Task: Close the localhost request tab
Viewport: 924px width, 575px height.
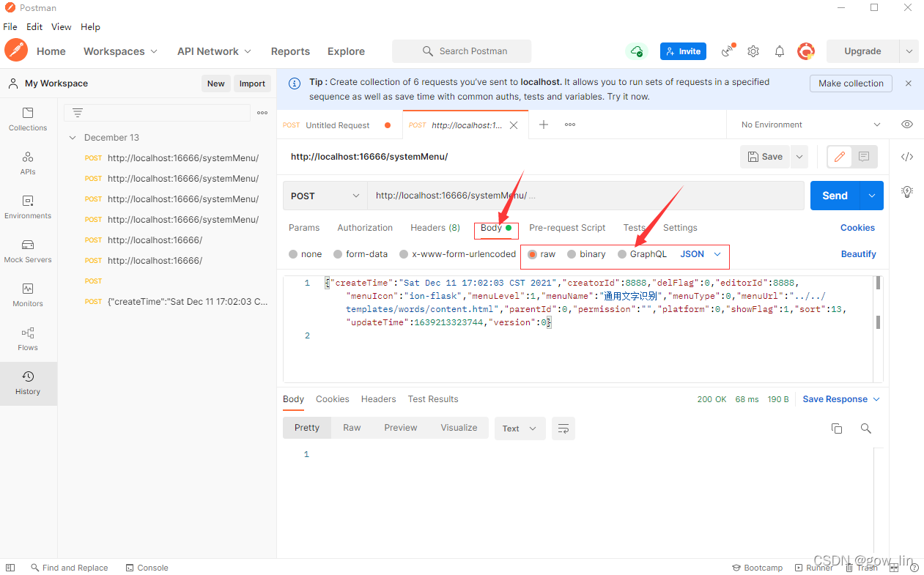Action: [x=514, y=125]
